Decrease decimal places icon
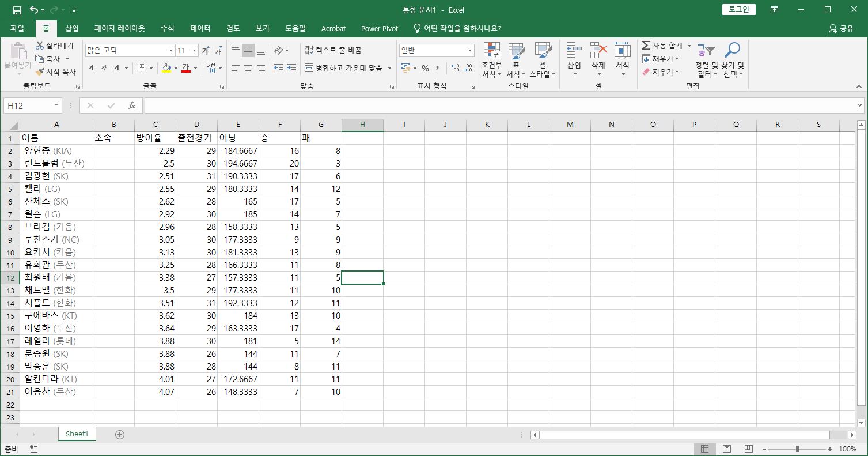Screen dimensions: 868x456 [x=469, y=68]
